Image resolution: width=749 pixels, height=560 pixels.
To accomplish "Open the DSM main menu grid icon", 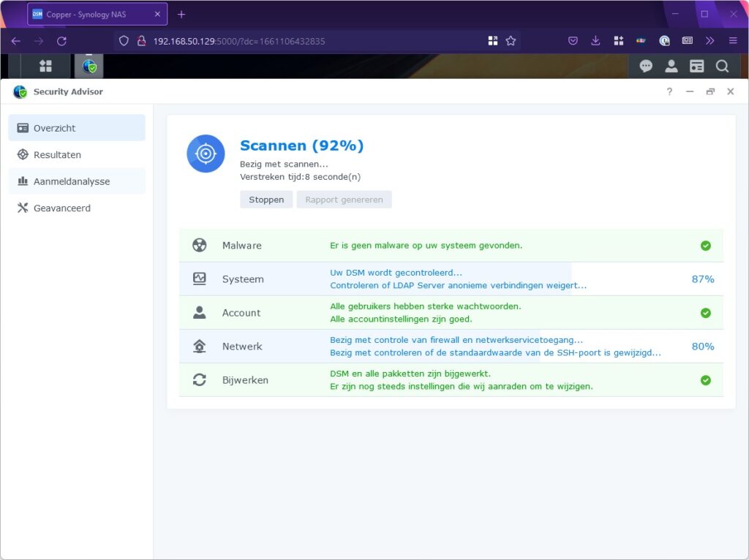I will [45, 66].
